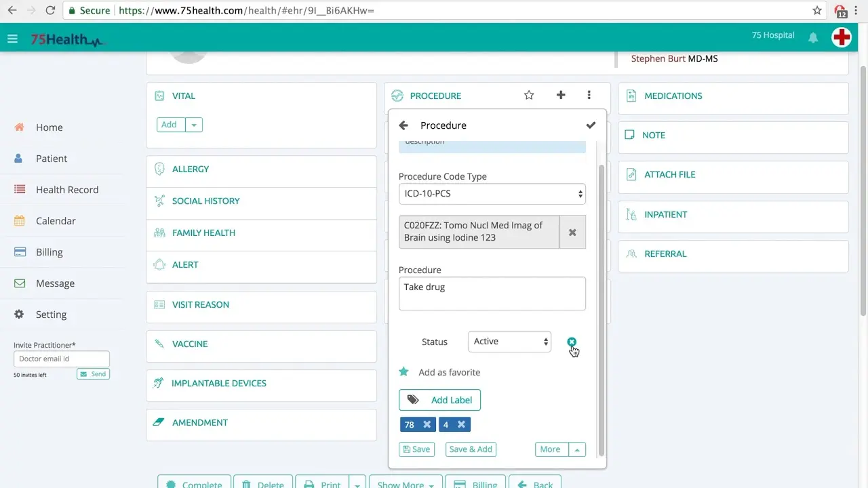Open the red cross hospital profile icon
The image size is (868, 488).
(842, 38)
